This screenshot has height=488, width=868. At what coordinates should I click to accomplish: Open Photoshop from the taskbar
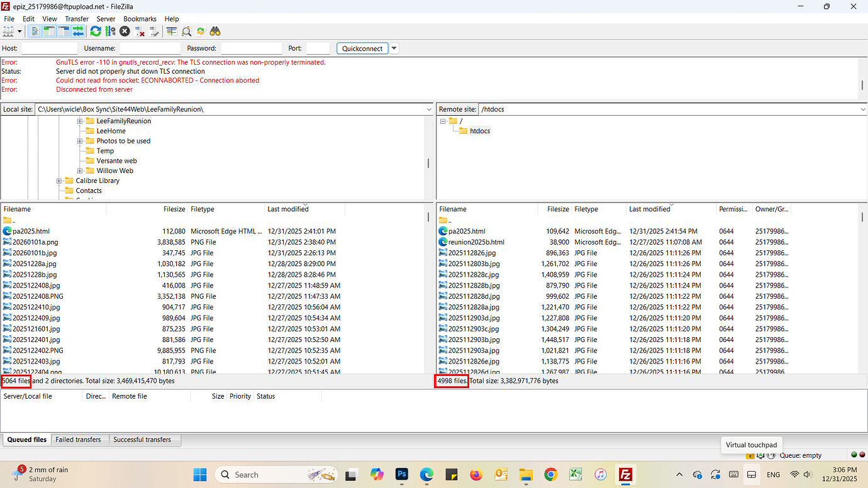tap(401, 474)
